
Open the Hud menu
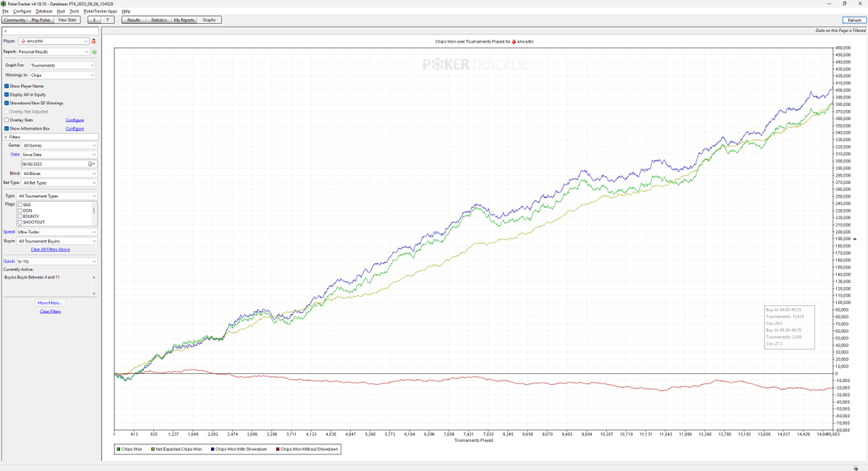[x=61, y=12]
